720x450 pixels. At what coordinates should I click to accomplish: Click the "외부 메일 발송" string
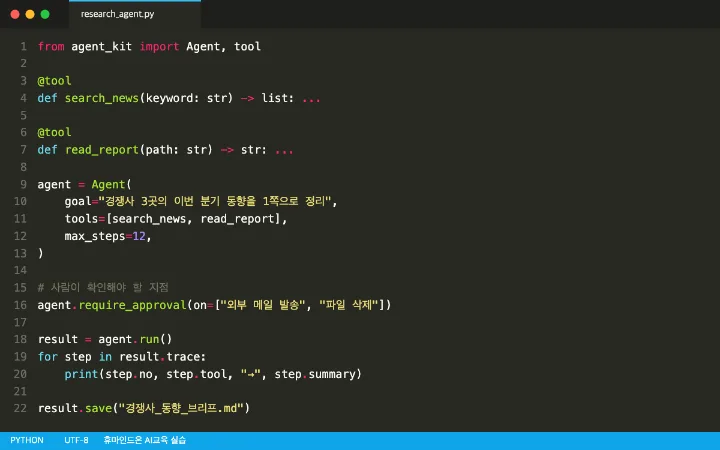pyautogui.click(x=263, y=305)
